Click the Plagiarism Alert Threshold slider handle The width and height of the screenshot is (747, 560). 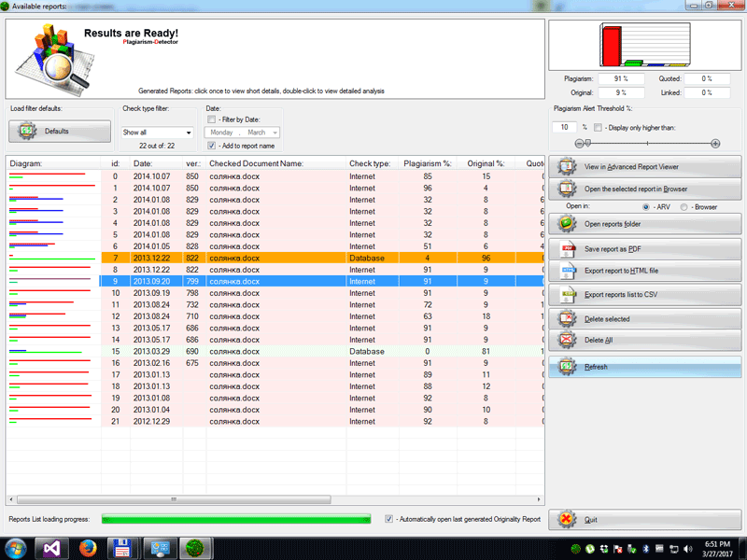(x=588, y=143)
